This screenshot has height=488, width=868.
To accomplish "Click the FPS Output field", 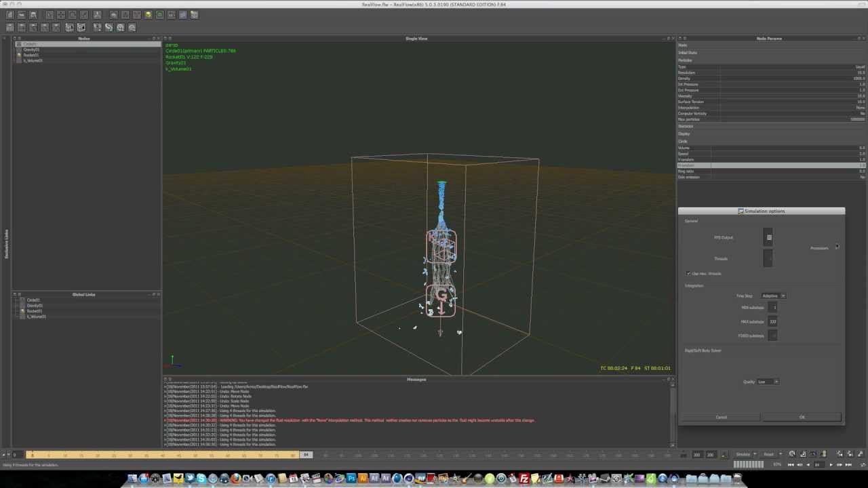I will [768, 237].
